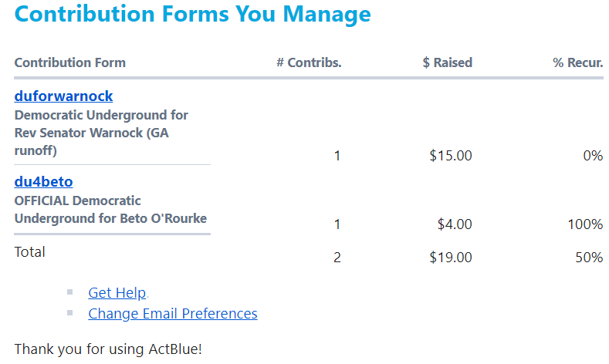Click the % Recur. column header

pos(577,62)
